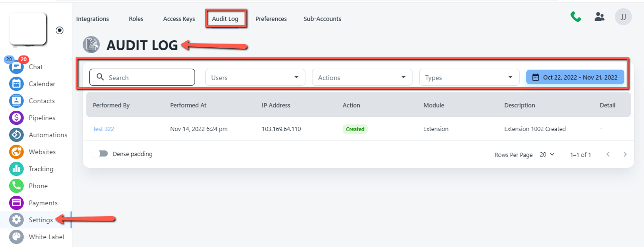Click the Calendar sidebar icon

point(16,84)
